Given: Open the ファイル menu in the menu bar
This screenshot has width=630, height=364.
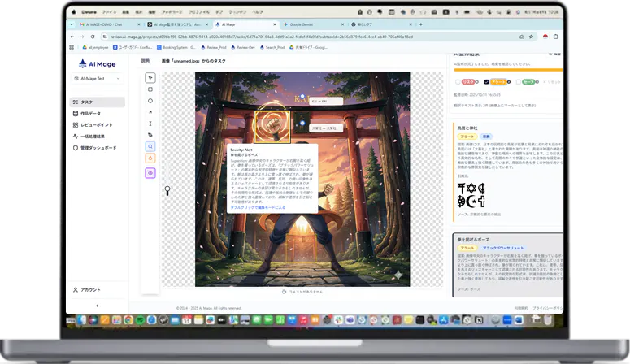Looking at the screenshot, I should 109,12.
